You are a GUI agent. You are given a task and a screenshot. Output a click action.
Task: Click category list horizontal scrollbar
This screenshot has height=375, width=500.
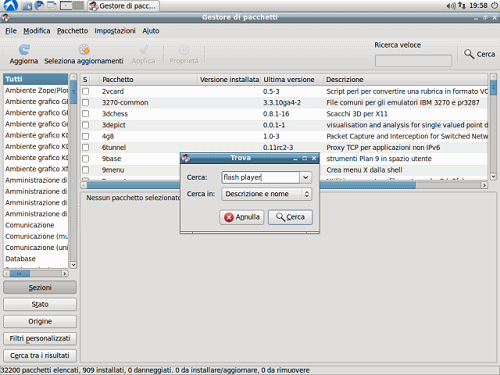[36, 274]
